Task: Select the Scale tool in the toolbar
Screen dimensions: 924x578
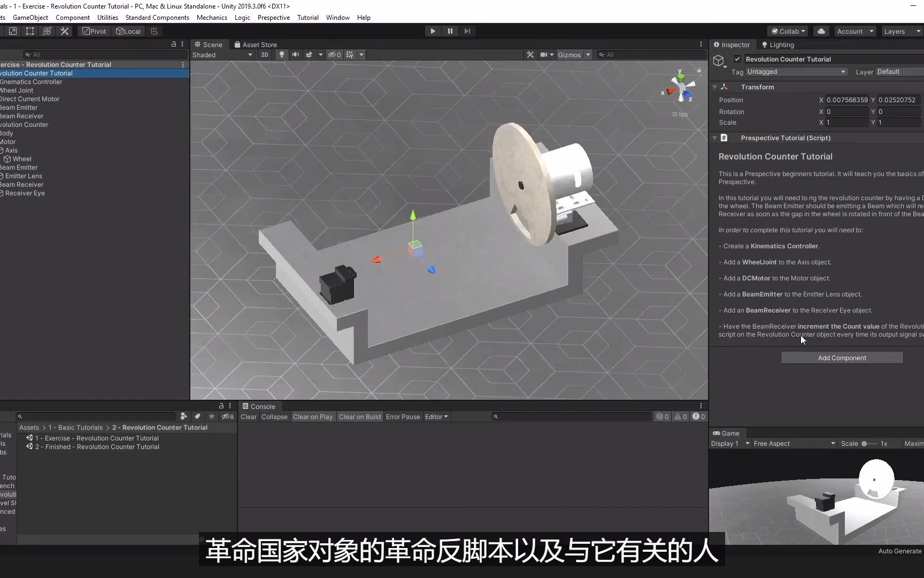Action: tap(12, 31)
